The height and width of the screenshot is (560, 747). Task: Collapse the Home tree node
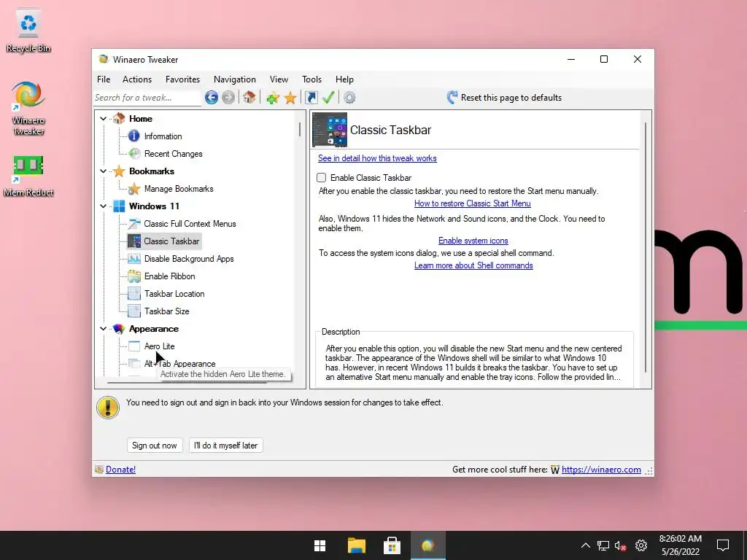click(104, 119)
